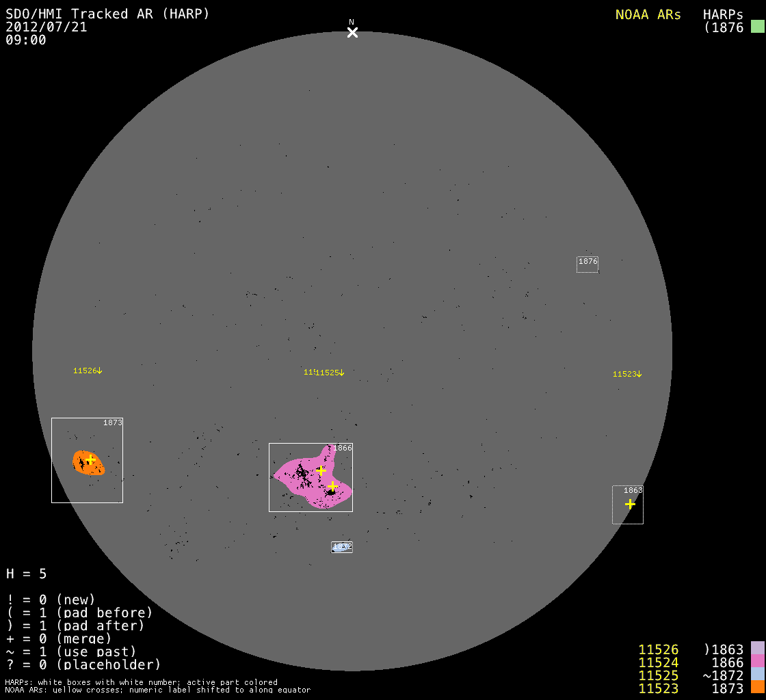766x700 pixels.
Task: Click the 2012/07/21 date text
Action: [x=47, y=27]
